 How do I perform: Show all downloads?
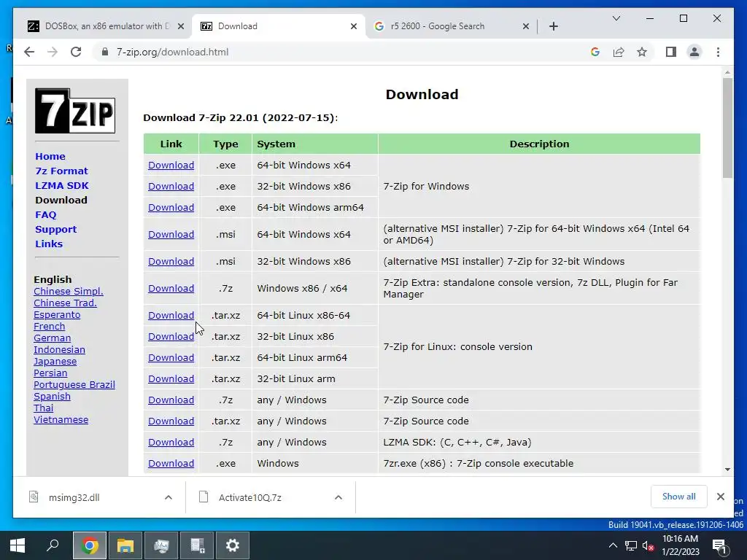pyautogui.click(x=679, y=497)
